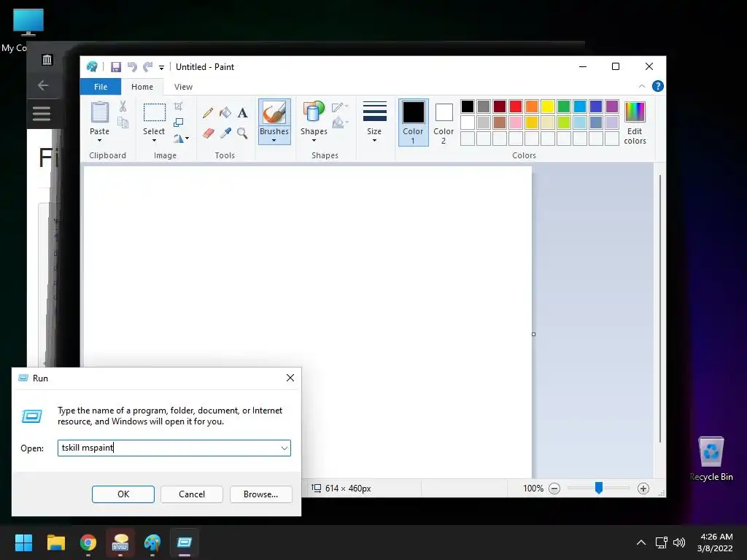747x560 pixels.
Task: Click the Shapes gallery icon
Action: 314,112
